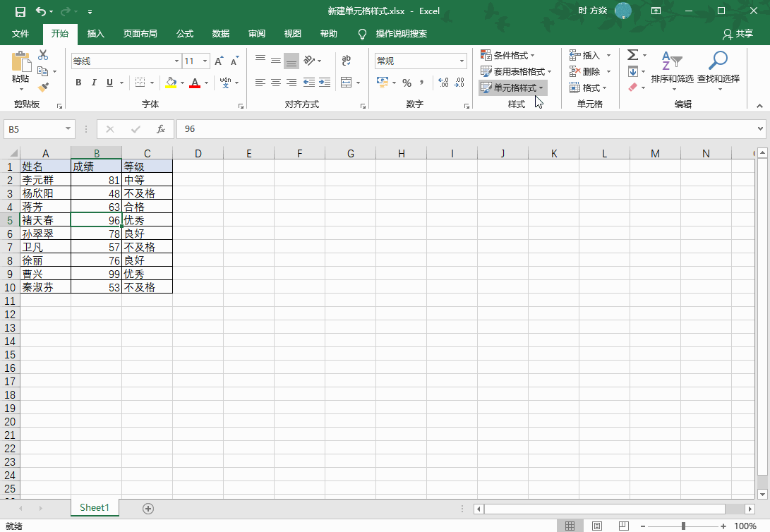Increase font size with the large A icon

click(219, 61)
